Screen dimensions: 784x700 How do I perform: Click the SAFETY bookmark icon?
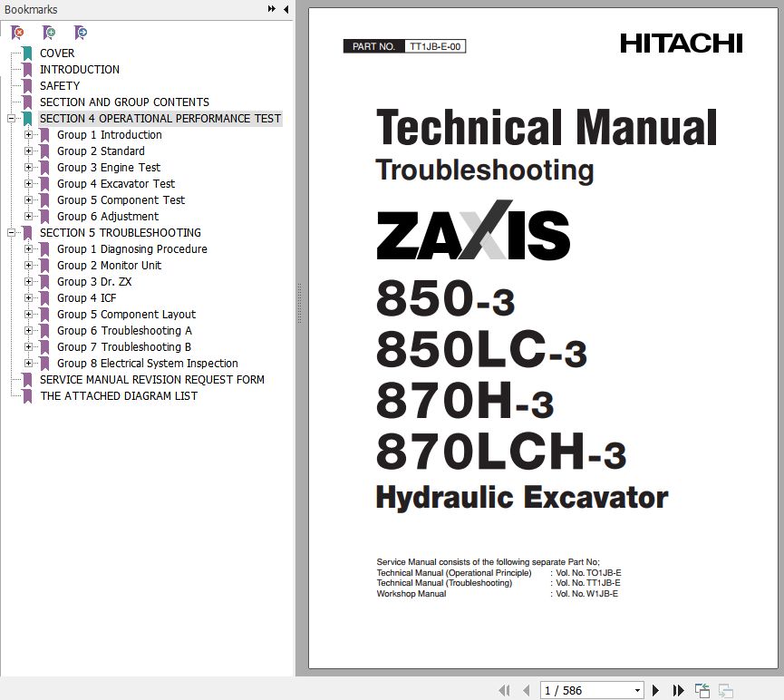(27, 85)
